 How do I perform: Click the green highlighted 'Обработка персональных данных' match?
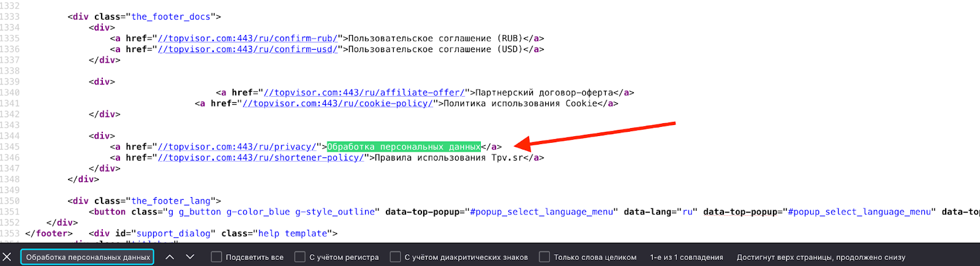click(x=404, y=146)
